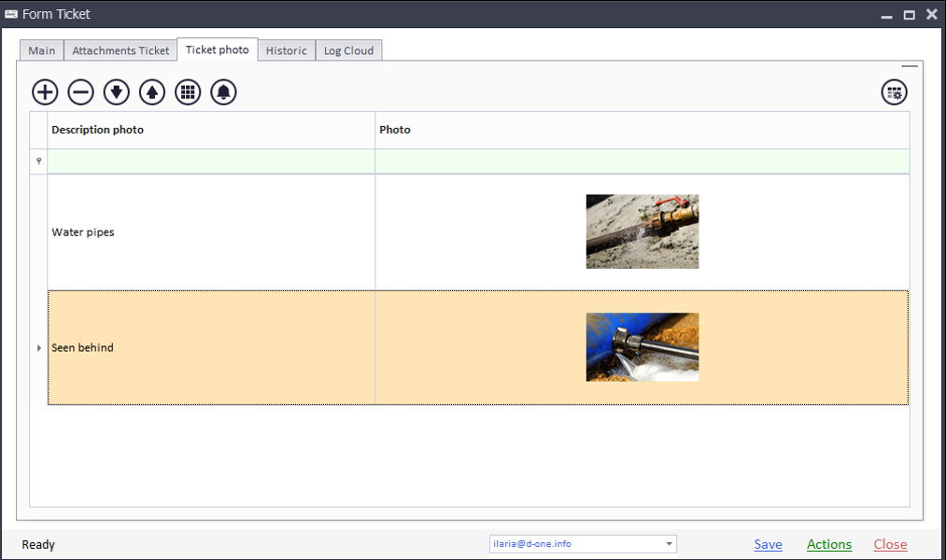Open the Log Cloud tab
This screenshot has width=946, height=560.
pos(348,51)
